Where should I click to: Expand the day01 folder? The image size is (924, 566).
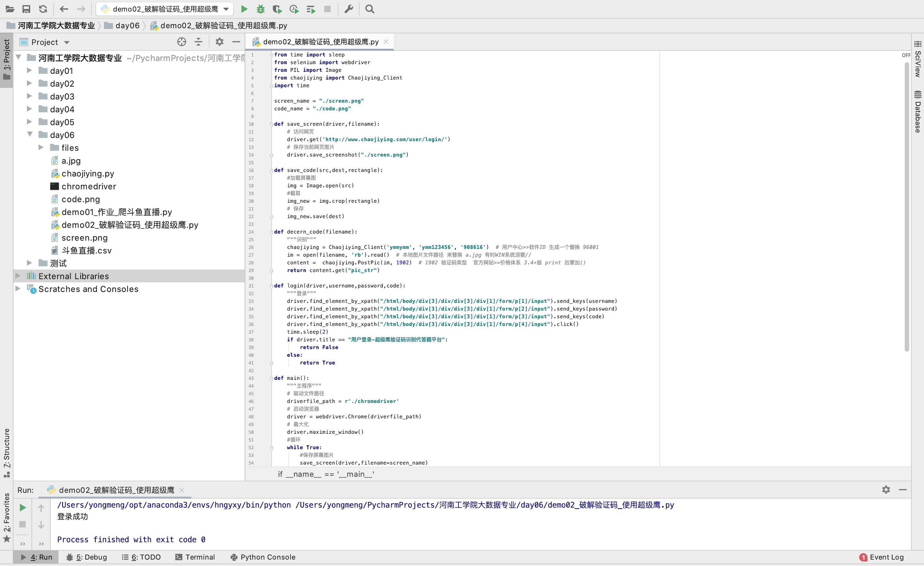tap(30, 71)
